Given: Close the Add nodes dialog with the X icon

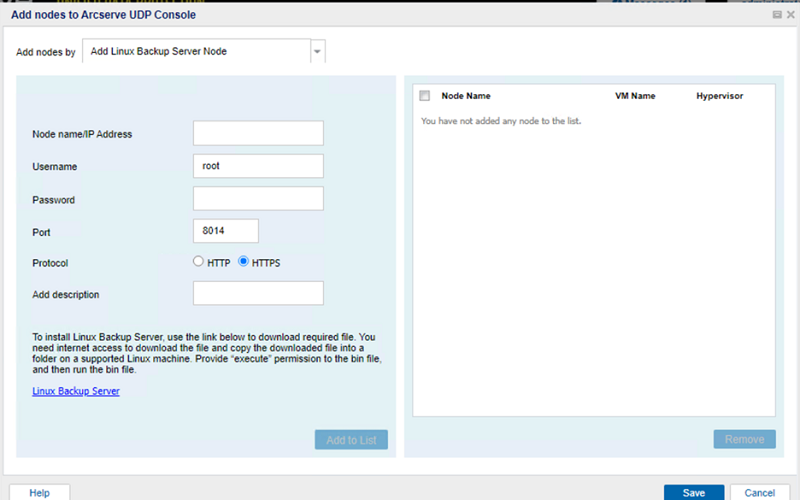Looking at the screenshot, I should point(790,15).
